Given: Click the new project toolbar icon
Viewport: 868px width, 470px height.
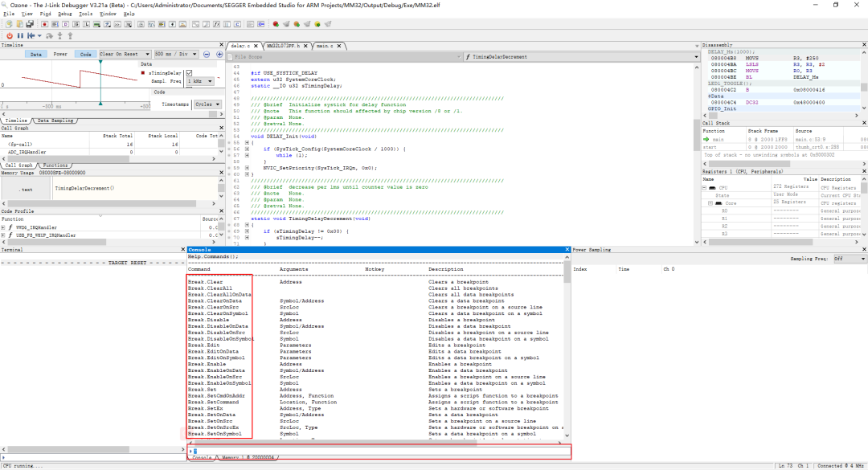Looking at the screenshot, I should 9,24.
